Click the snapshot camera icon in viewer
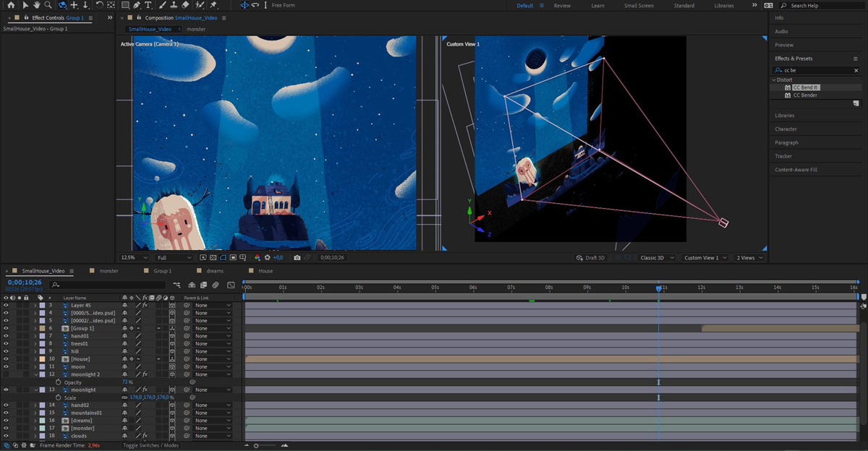Image resolution: width=868 pixels, height=451 pixels. tap(297, 257)
